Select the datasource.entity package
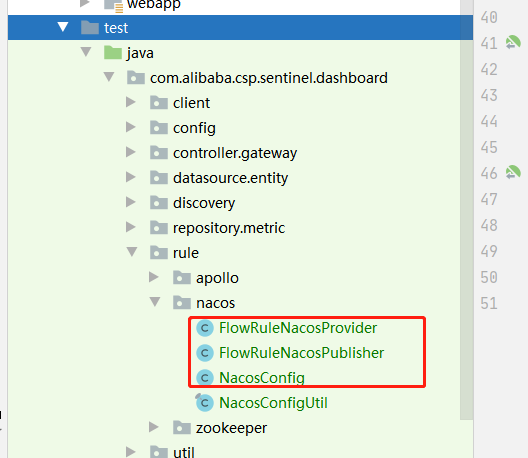This screenshot has height=458, width=528. (x=230, y=178)
